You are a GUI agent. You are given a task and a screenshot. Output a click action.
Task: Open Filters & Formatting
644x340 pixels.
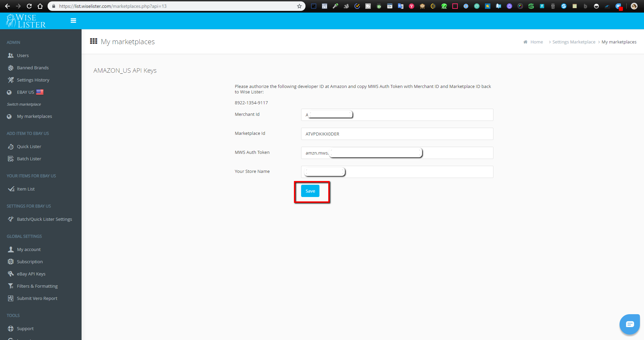tap(37, 286)
